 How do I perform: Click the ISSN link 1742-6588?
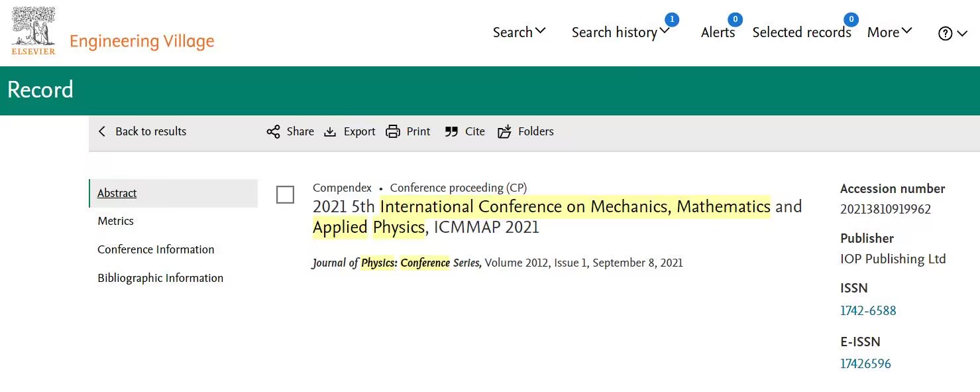click(868, 310)
